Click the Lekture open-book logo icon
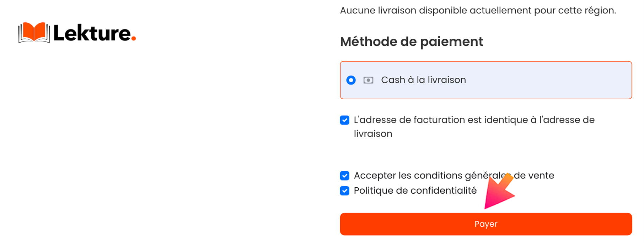This screenshot has width=644, height=243. pyautogui.click(x=34, y=33)
